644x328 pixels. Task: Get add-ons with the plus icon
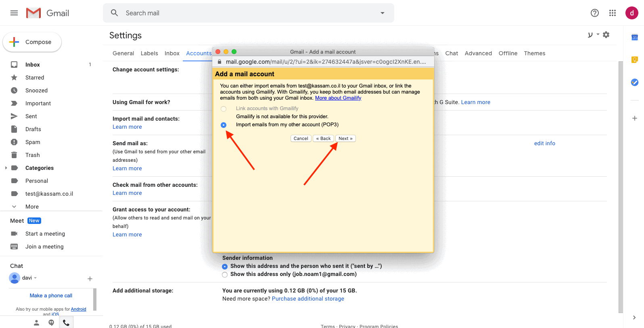[635, 118]
